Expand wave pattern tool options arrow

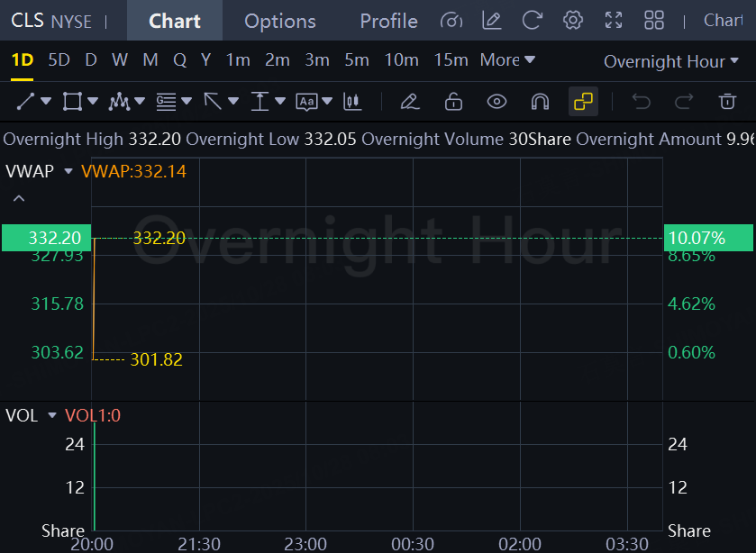pos(140,101)
